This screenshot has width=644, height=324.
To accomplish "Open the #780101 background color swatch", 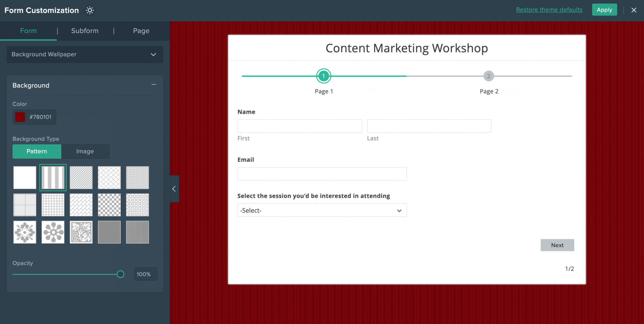I will pos(20,117).
